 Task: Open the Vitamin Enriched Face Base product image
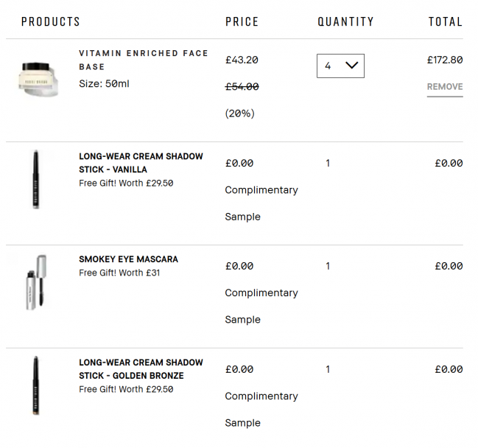38,79
